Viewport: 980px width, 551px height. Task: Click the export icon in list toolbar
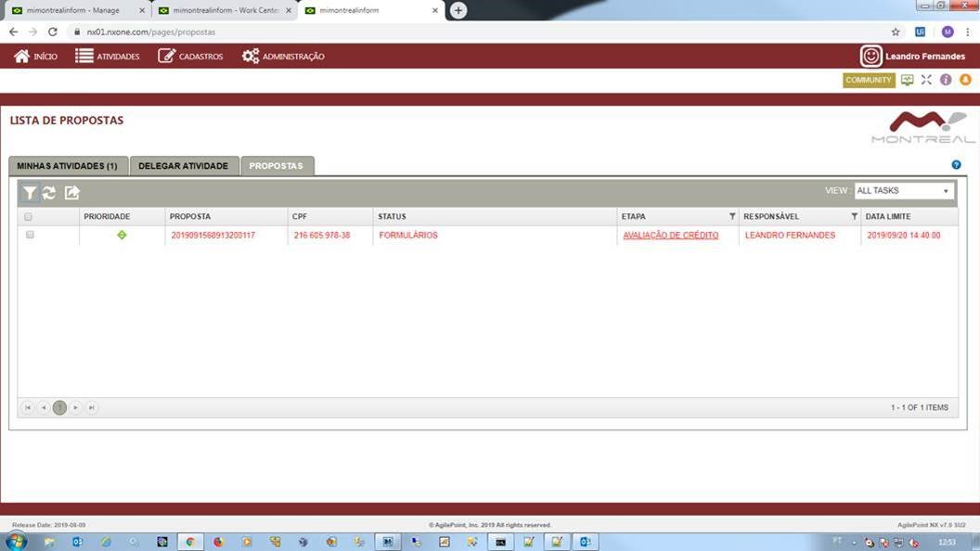[71, 193]
